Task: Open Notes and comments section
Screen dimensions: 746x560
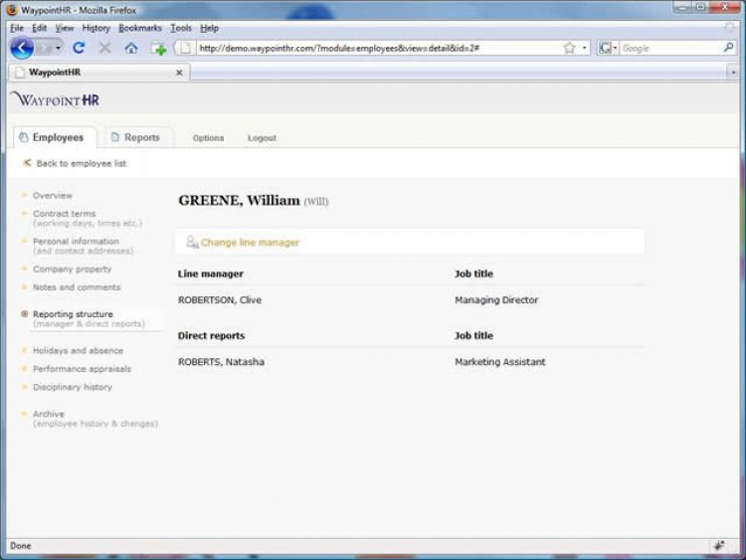Action: (77, 286)
